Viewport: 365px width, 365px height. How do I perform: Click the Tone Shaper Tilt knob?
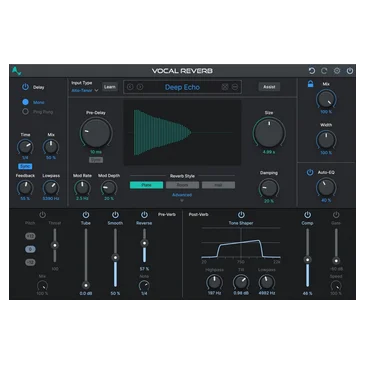[241, 282]
